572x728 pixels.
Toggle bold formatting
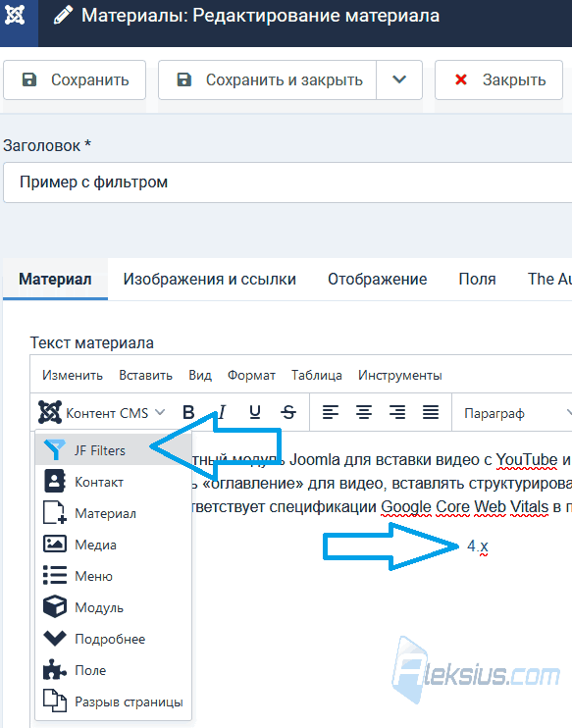pos(188,412)
